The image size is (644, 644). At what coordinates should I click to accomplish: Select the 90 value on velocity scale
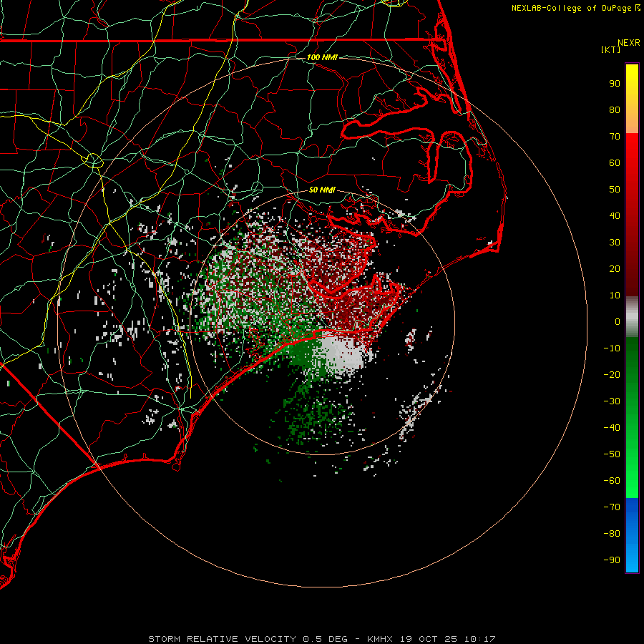coord(615,84)
